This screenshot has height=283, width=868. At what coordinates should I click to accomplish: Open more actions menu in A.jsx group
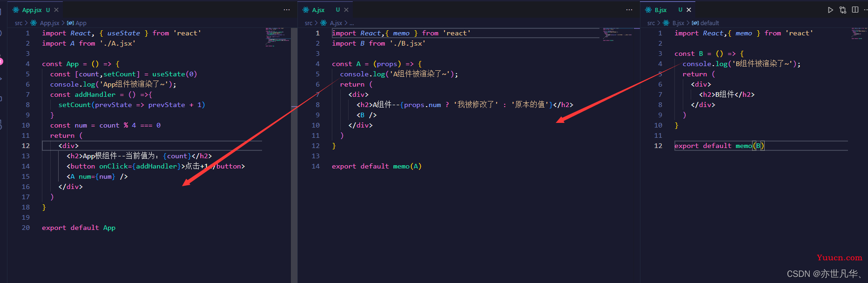click(x=629, y=10)
